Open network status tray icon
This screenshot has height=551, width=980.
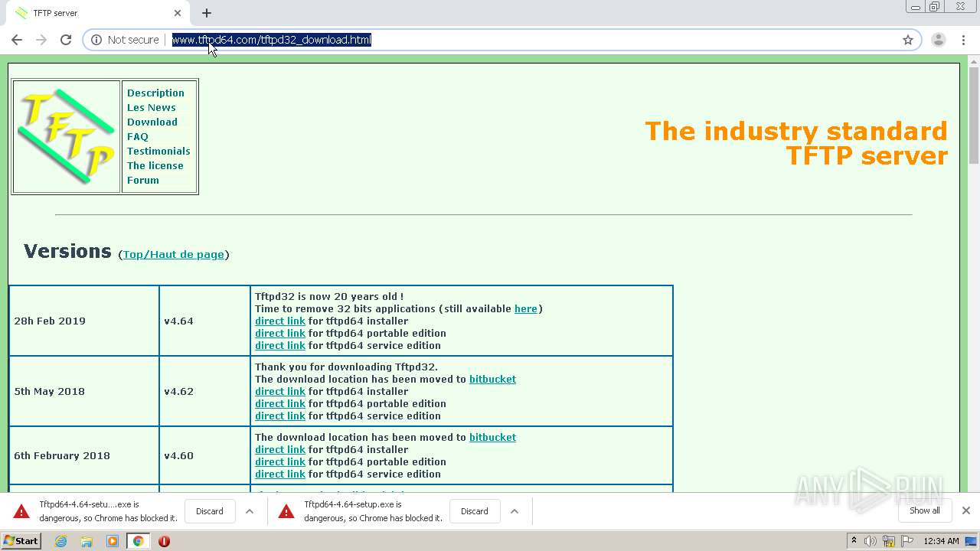pyautogui.click(x=889, y=541)
